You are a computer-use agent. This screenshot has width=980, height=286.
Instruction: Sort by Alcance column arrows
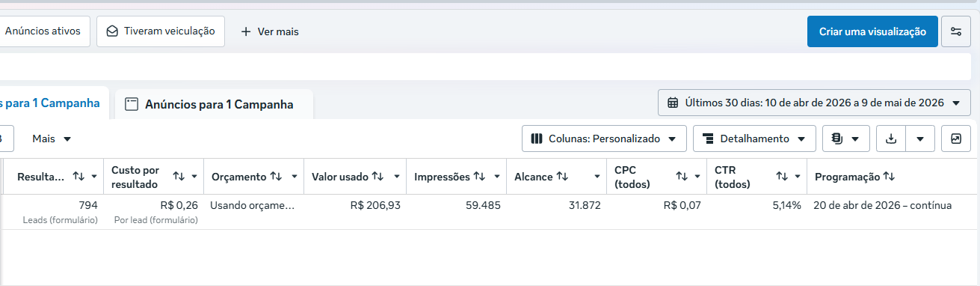coord(562,177)
